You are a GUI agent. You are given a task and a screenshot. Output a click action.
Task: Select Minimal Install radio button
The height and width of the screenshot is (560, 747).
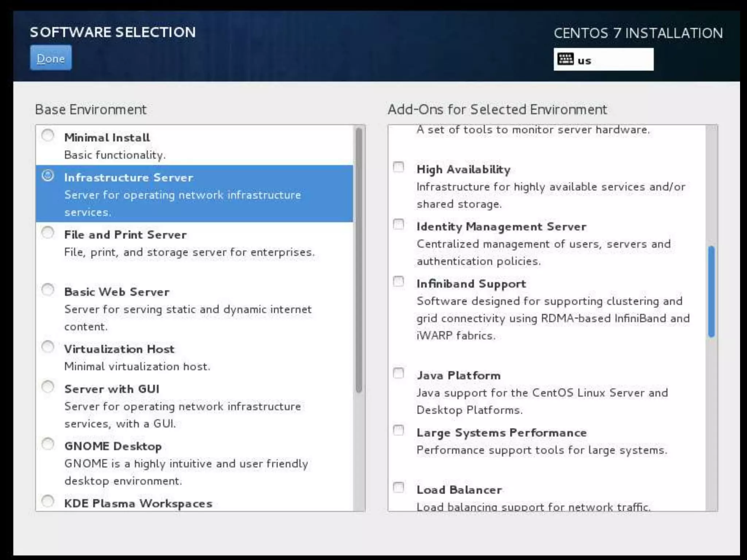(48, 136)
